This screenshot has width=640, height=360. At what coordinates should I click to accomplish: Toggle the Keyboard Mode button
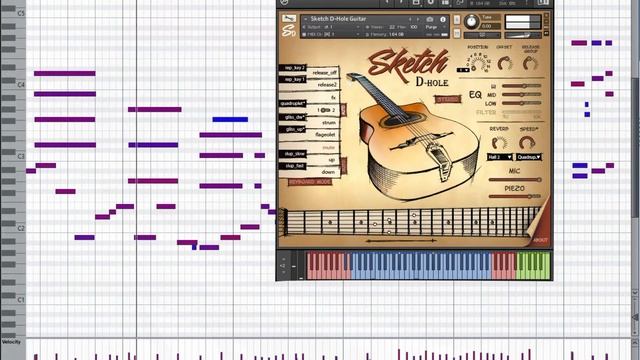tap(310, 182)
